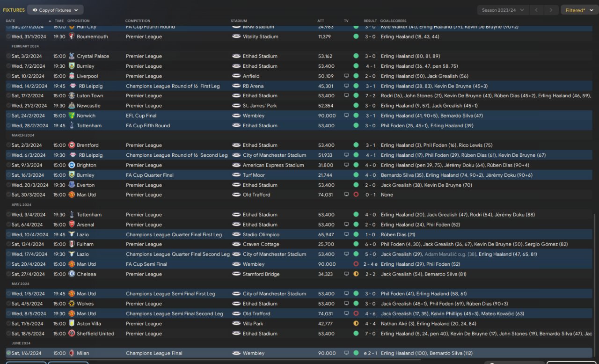The width and height of the screenshot is (599, 364).
Task: Click the Wolves club badge
Action: [72, 304]
